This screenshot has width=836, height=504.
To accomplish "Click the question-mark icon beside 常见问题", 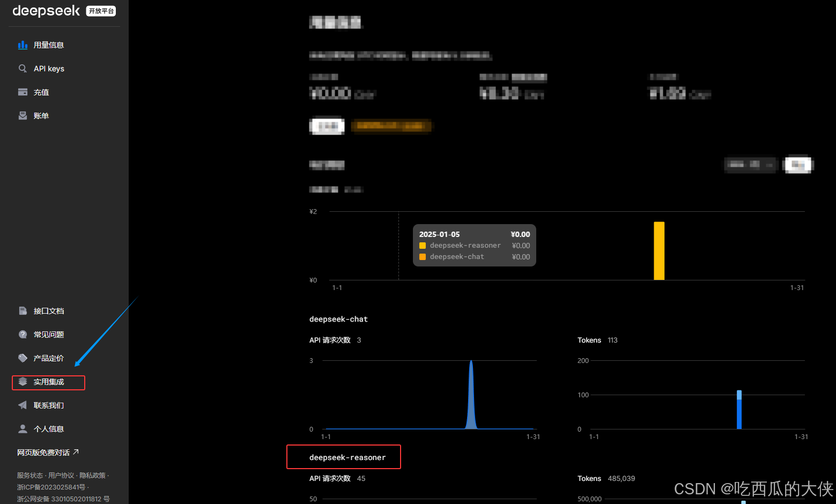I will (x=23, y=335).
